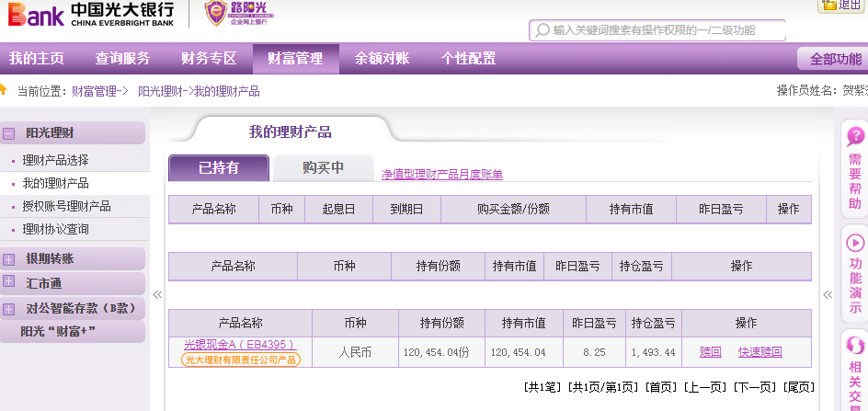Click the play icon for 功能演示
The image size is (868, 411).
855,242
